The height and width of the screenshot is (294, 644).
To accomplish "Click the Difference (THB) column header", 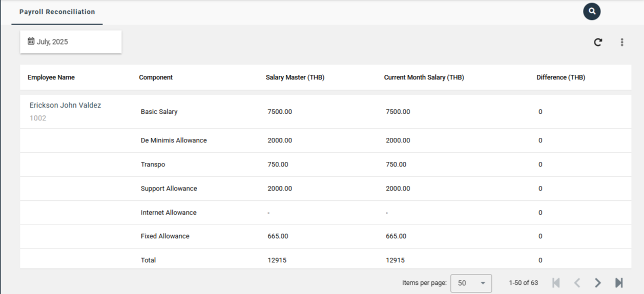I will 560,77.
